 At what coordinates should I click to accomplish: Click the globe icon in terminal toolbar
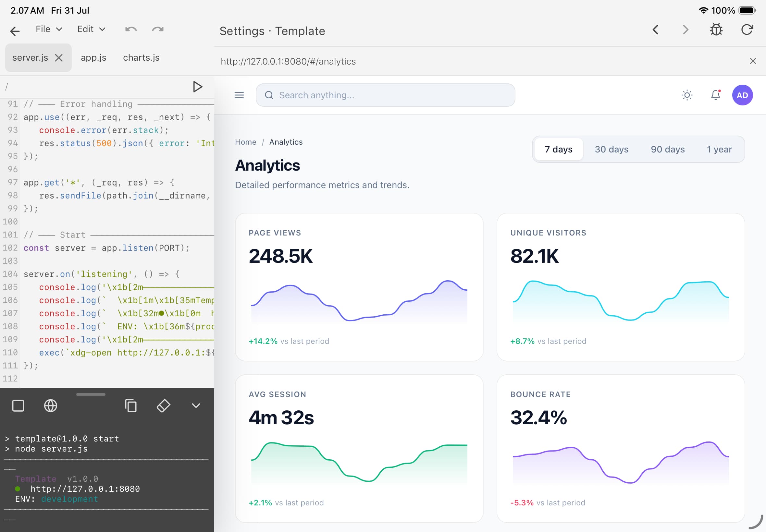tap(51, 406)
